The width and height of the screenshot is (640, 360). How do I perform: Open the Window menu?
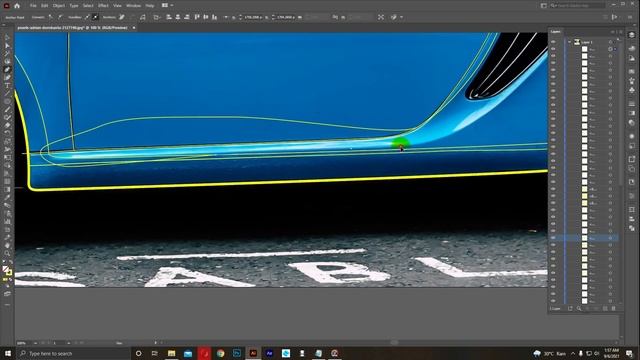point(133,6)
